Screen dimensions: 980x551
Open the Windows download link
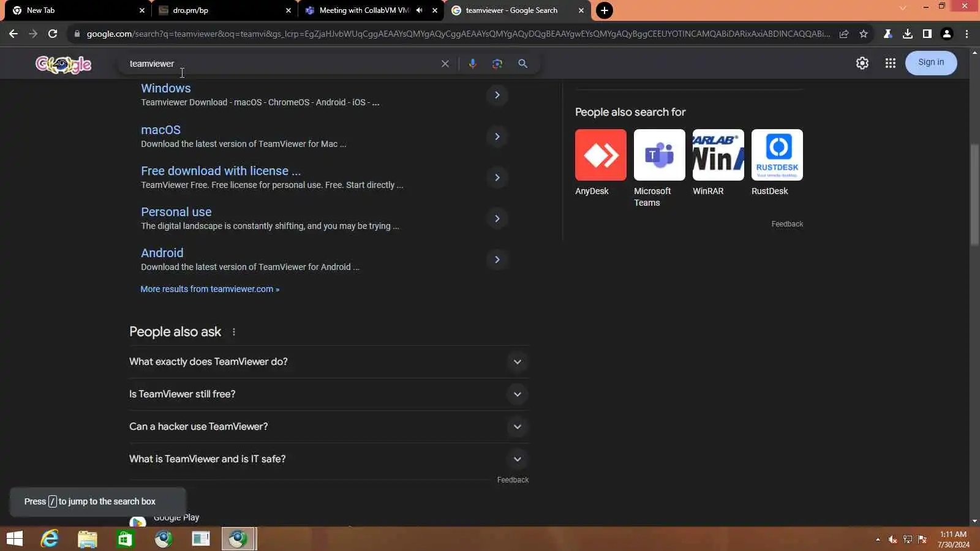pos(166,88)
